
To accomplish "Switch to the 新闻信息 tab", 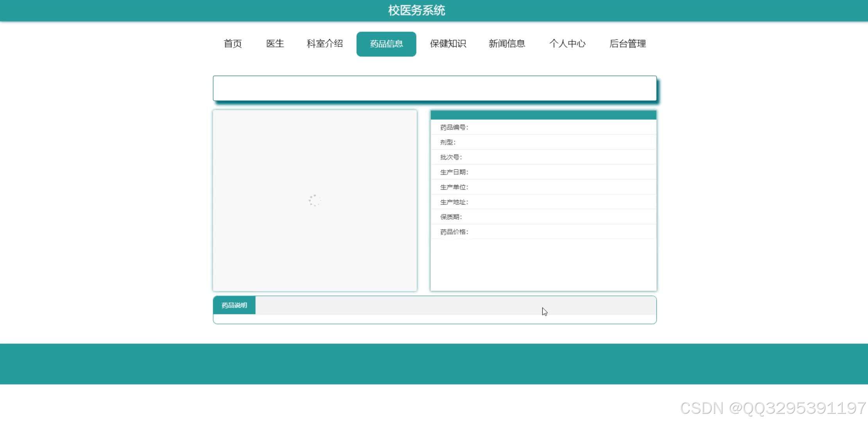I will click(x=507, y=44).
